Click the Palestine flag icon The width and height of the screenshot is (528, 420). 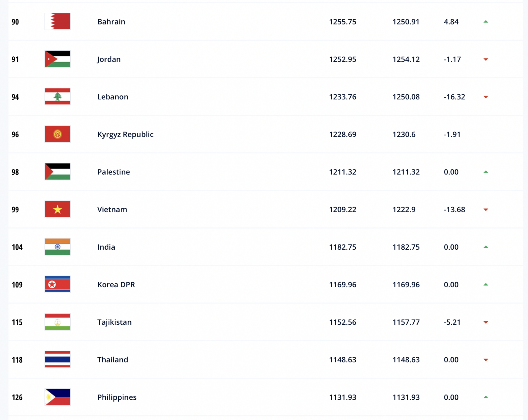tap(57, 172)
